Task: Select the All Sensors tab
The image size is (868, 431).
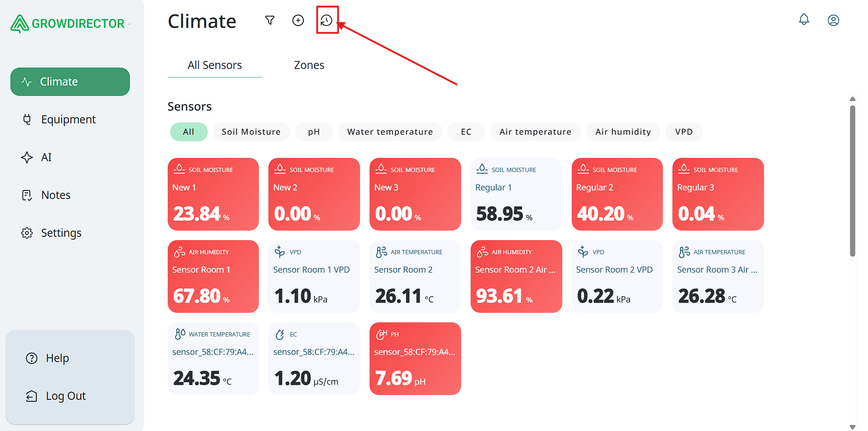Action: point(215,65)
